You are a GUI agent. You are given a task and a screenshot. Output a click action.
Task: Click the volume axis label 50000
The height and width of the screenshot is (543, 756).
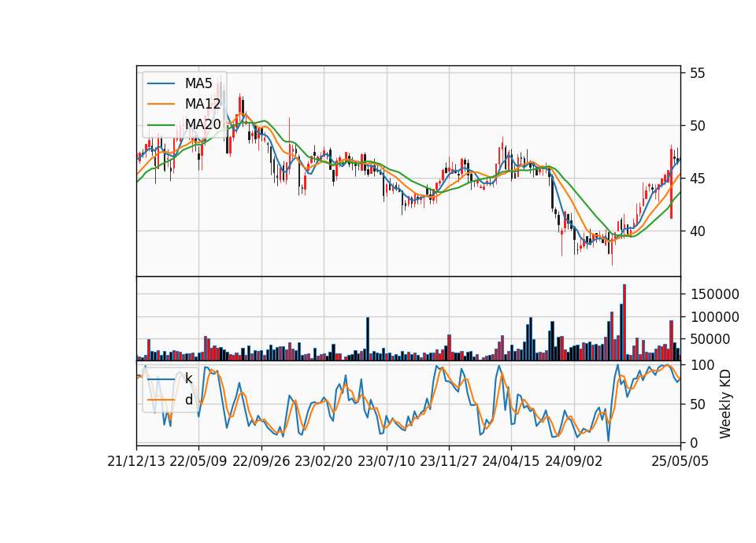pyautogui.click(x=710, y=339)
